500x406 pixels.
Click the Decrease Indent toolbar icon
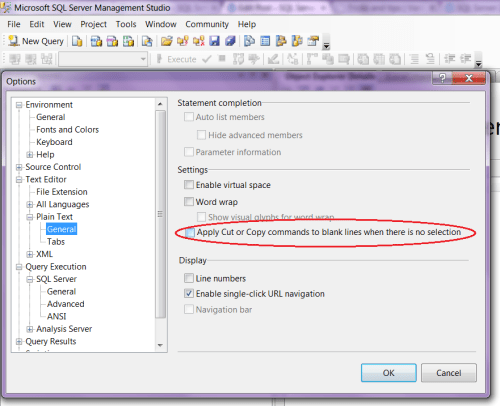click(x=450, y=59)
